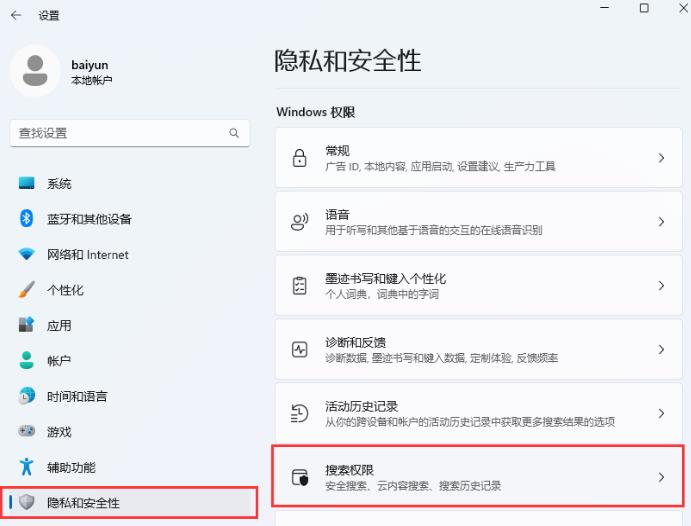
Task: Click the 应用 apps icon
Action: tap(26, 325)
